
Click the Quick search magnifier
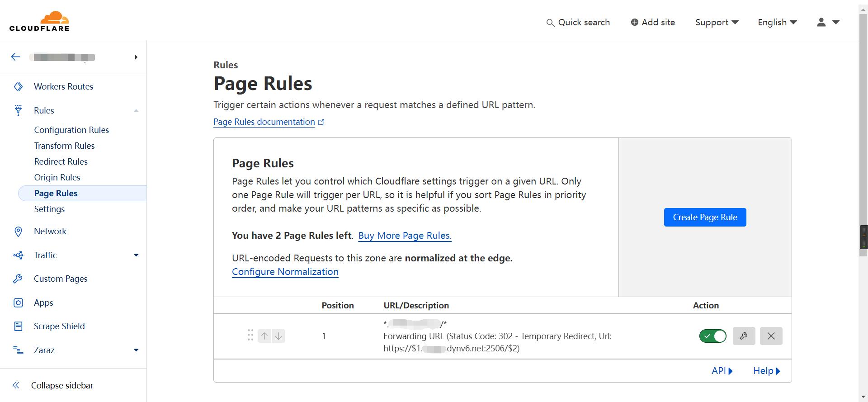pos(550,23)
